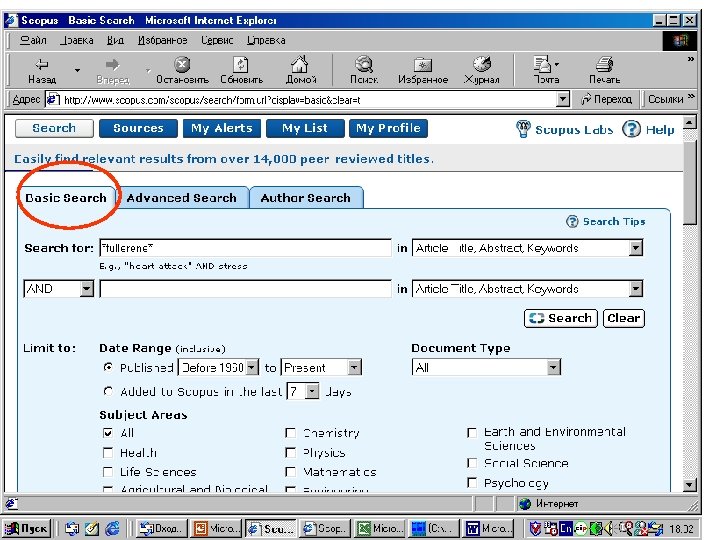Click the volume speaker tray icon
Screen dimensions: 720x540
[609, 529]
